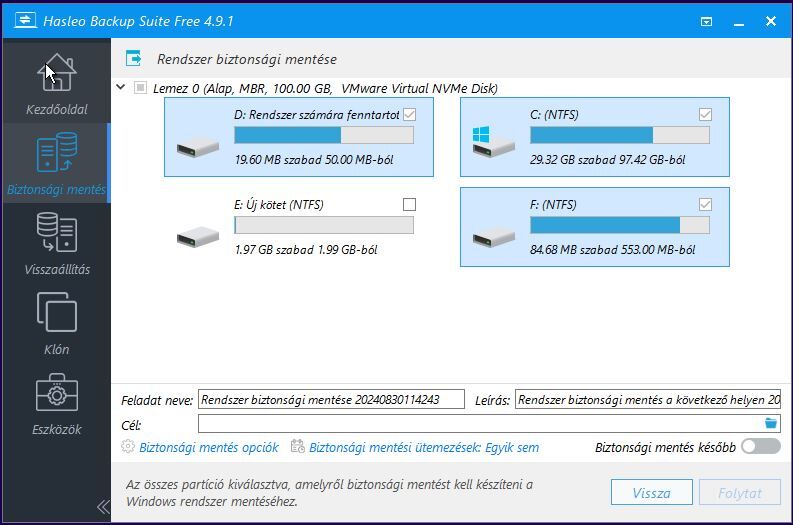
Task: Click the text 84.68 MB szabad 553.00 MB-ból
Action: pos(612,250)
